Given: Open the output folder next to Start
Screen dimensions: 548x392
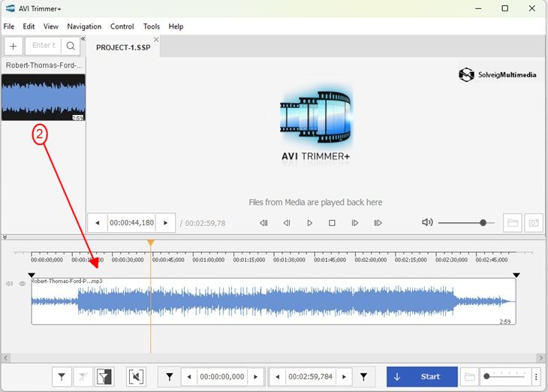Looking at the screenshot, I should (469, 377).
